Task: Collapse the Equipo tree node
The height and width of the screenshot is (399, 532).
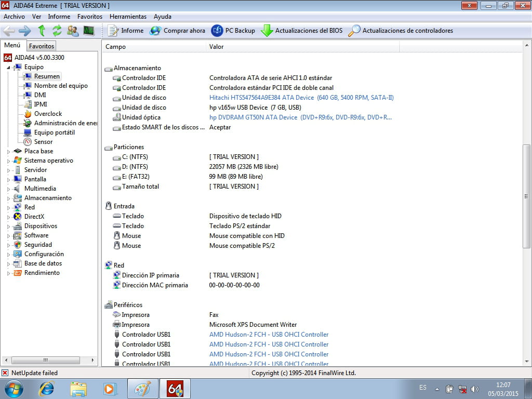Action: click(8, 68)
